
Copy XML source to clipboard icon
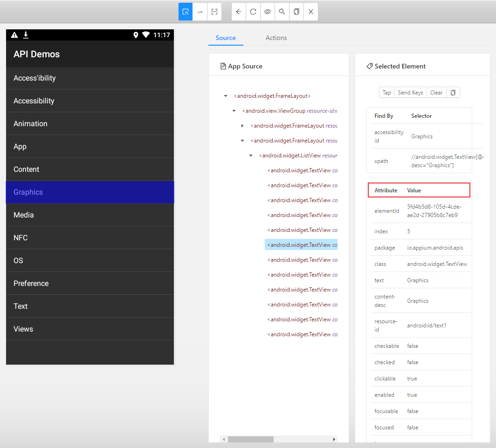coord(296,12)
